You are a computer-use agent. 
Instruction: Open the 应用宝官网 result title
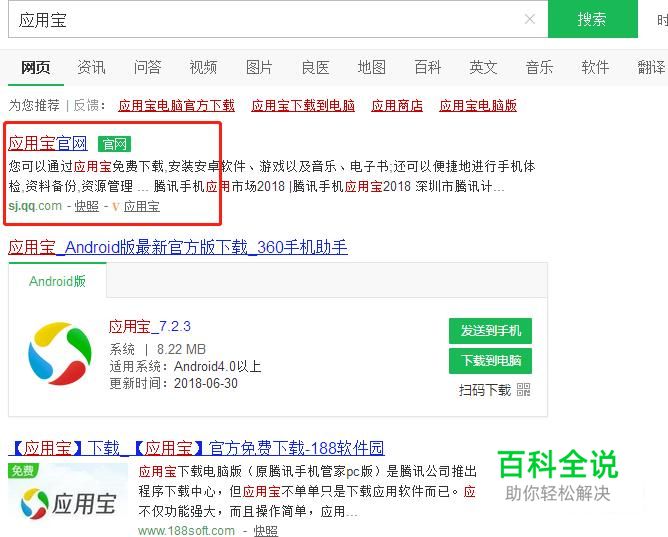pyautogui.click(x=48, y=144)
